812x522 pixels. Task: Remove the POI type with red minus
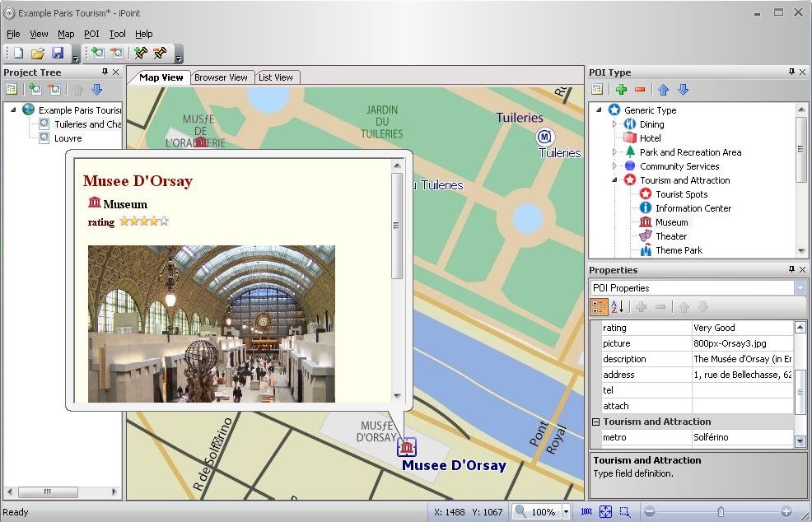pos(640,90)
